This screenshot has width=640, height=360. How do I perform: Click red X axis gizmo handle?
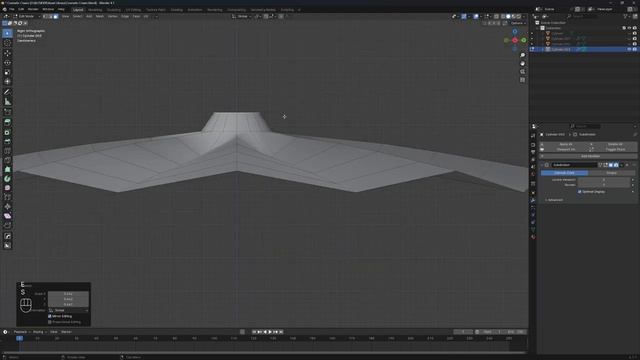coord(515,40)
